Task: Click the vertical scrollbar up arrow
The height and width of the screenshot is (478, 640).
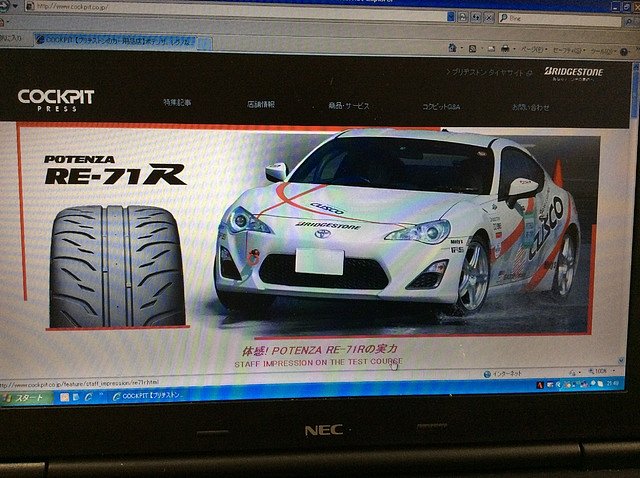Action: [x=636, y=67]
